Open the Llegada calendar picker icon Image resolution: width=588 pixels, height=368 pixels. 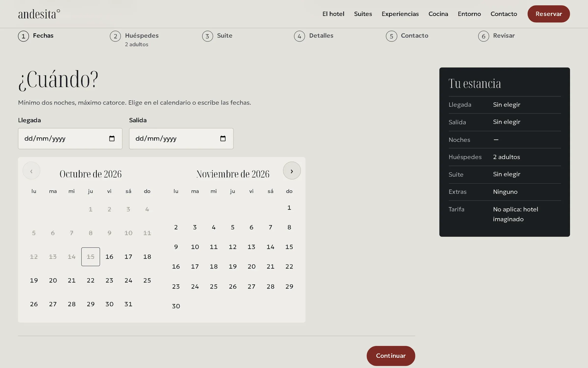(112, 139)
